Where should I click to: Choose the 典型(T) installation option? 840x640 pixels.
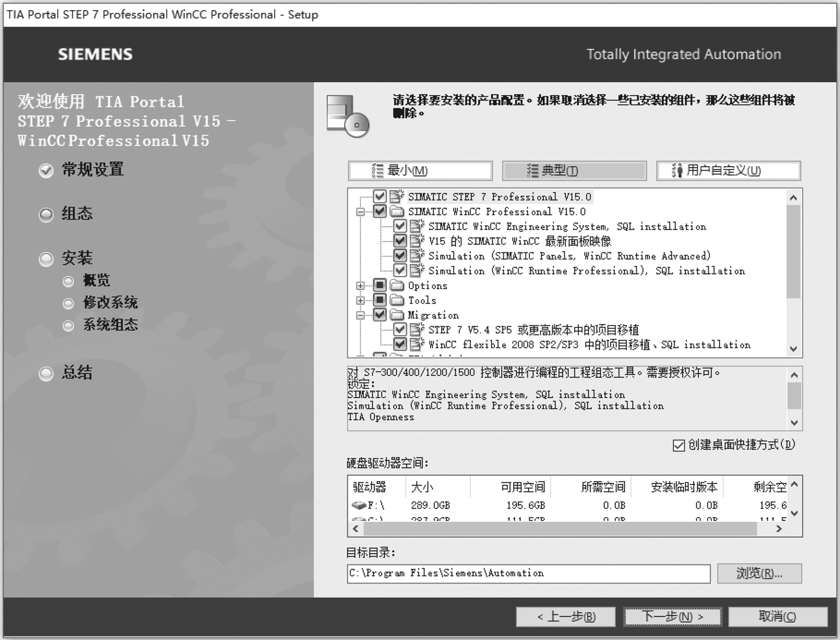click(x=574, y=171)
